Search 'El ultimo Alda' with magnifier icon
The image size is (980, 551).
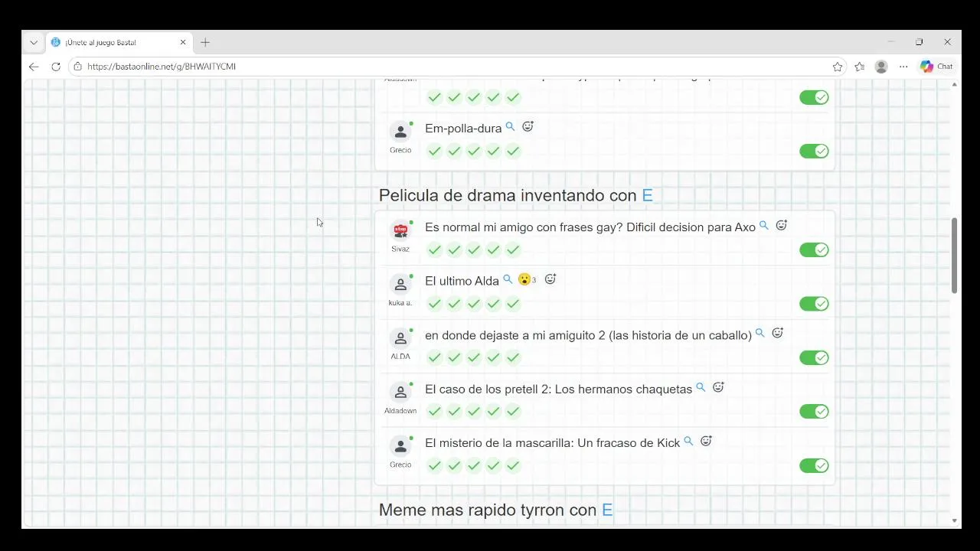click(x=508, y=279)
